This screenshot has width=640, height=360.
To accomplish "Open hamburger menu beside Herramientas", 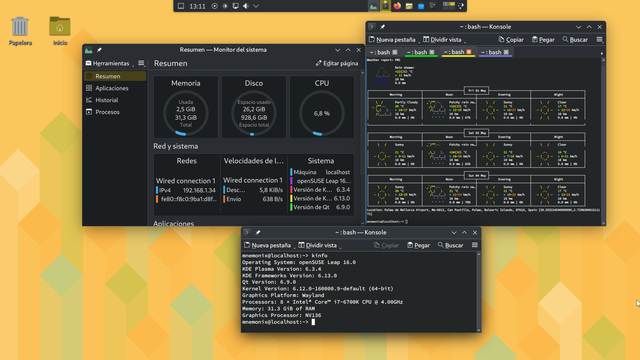I will tap(141, 63).
